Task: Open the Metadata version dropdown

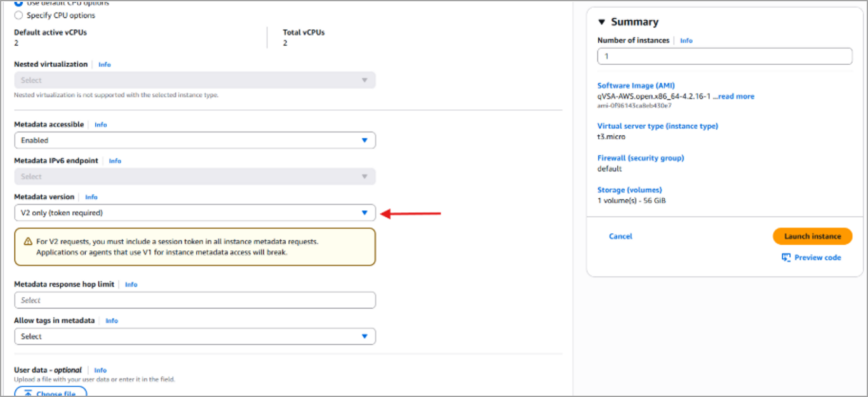Action: click(x=195, y=213)
